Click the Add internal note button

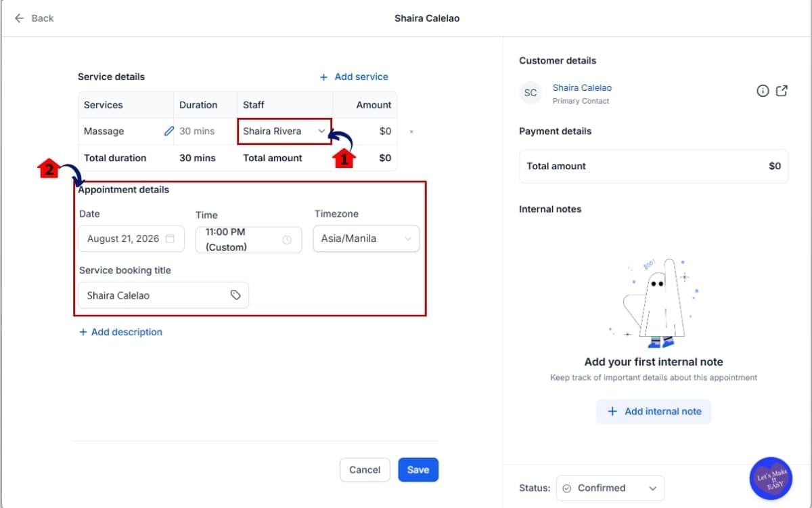click(654, 411)
